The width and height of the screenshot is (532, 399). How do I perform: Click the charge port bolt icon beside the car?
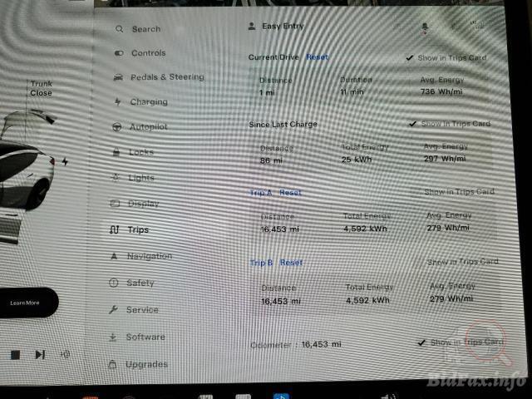(65, 161)
